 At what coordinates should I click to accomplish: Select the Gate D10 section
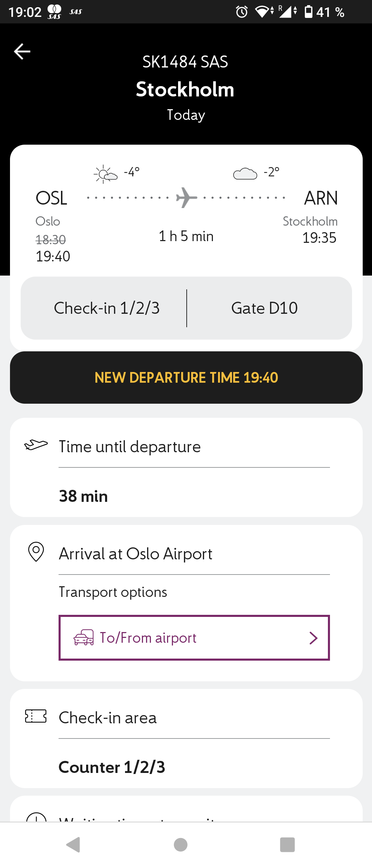[265, 308]
